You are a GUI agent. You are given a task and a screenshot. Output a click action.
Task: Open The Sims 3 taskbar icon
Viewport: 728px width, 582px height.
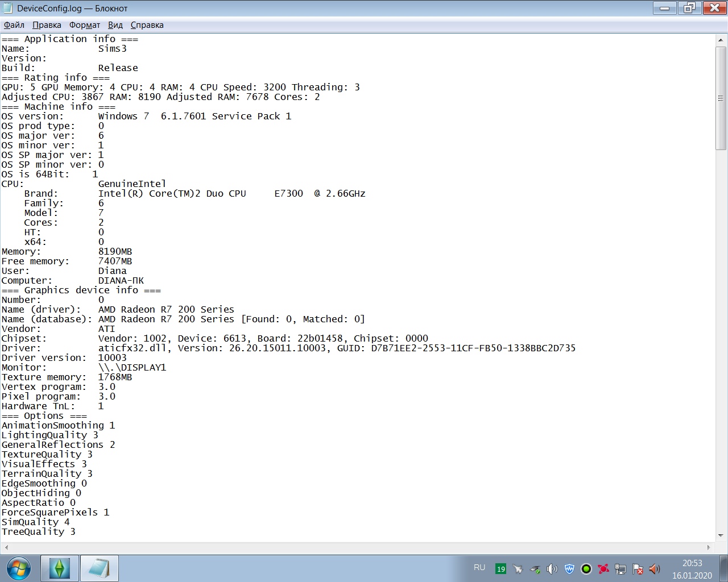click(x=60, y=568)
